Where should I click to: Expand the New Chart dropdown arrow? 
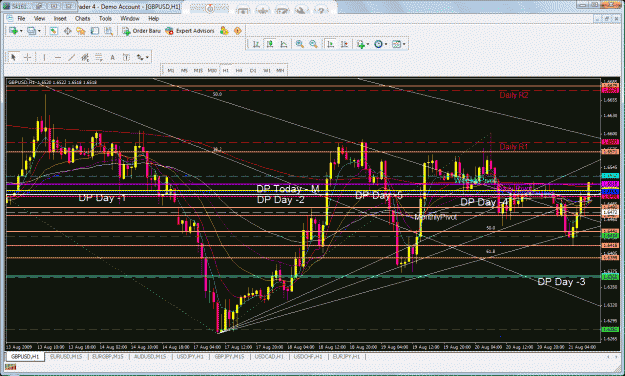(21, 31)
